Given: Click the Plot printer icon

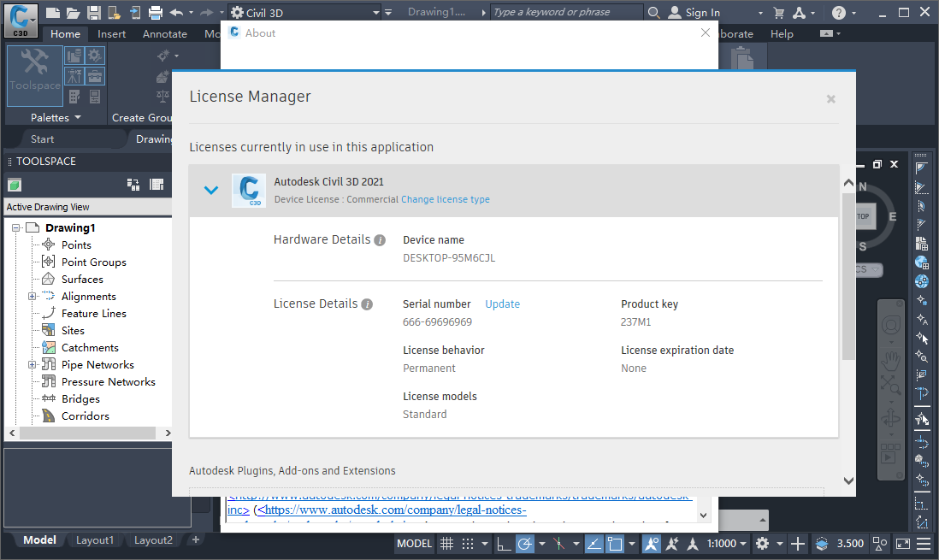Looking at the screenshot, I should pos(156,12).
